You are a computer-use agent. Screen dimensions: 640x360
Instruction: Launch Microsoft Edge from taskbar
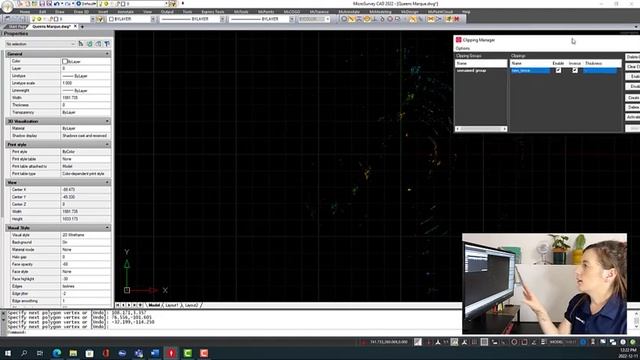point(57,353)
